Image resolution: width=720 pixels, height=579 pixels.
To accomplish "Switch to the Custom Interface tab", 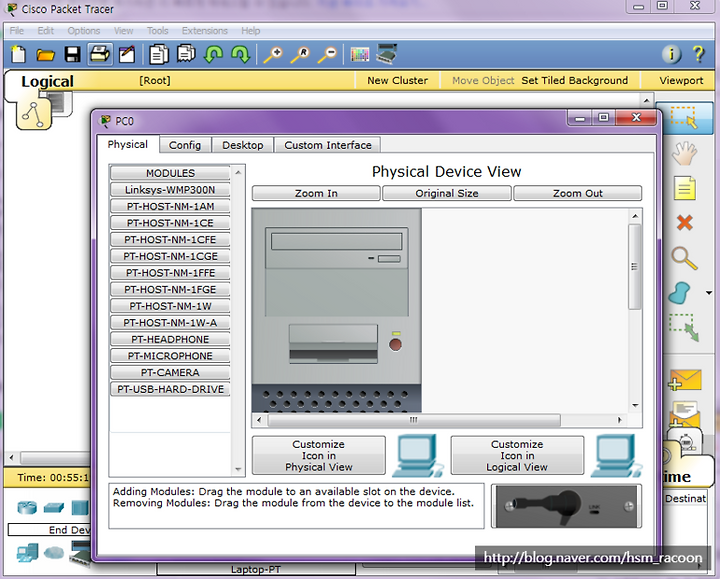I will [x=328, y=145].
